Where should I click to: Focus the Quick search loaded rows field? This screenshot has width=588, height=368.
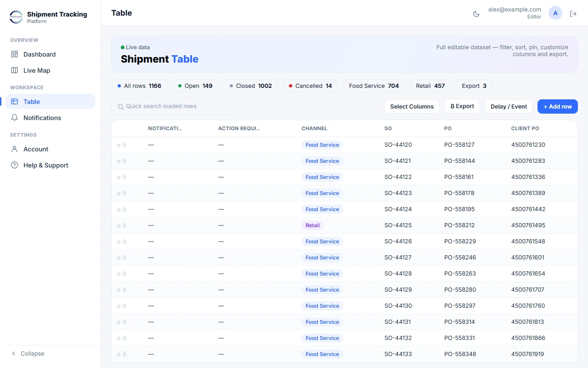171,106
